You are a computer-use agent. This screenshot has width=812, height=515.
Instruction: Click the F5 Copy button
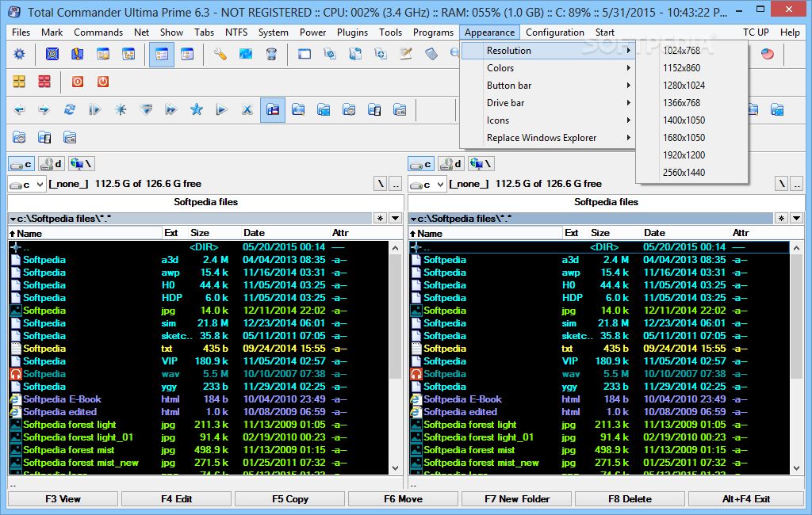pos(290,499)
